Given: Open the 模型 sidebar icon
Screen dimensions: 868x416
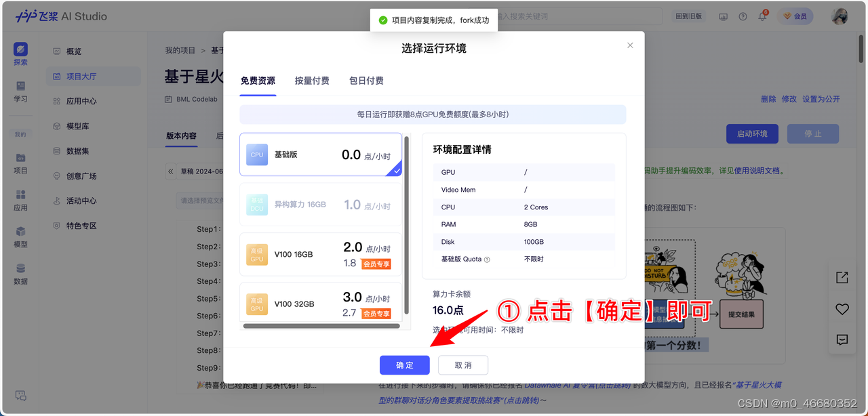Looking at the screenshot, I should pyautogui.click(x=20, y=235).
